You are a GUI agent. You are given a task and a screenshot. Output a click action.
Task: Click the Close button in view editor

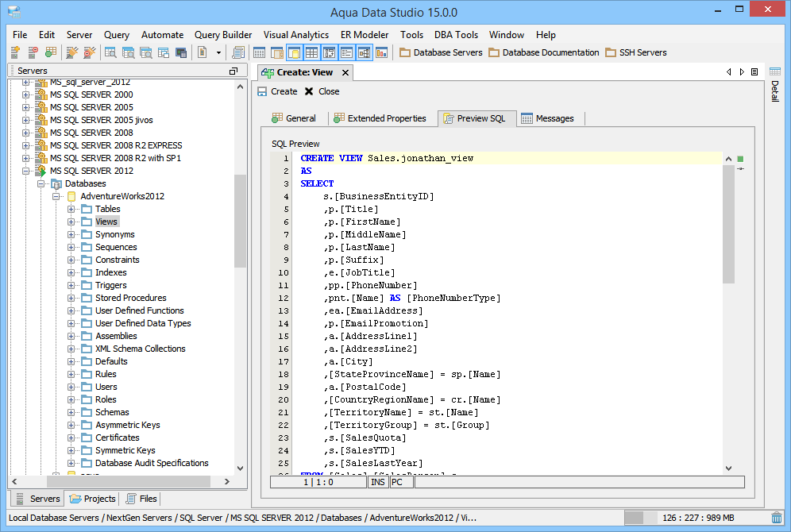pos(322,91)
